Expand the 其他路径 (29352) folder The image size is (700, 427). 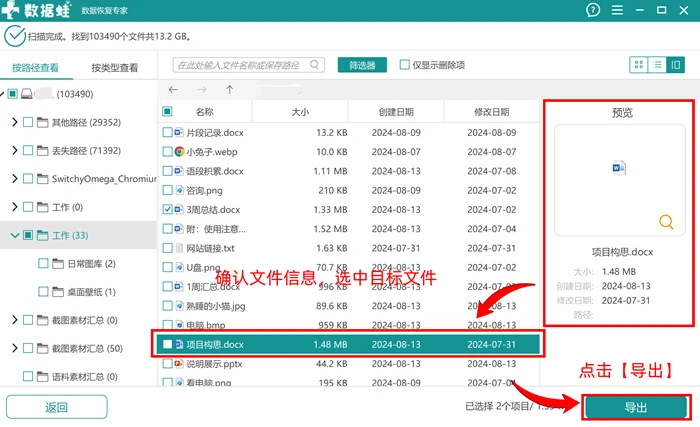click(x=14, y=122)
